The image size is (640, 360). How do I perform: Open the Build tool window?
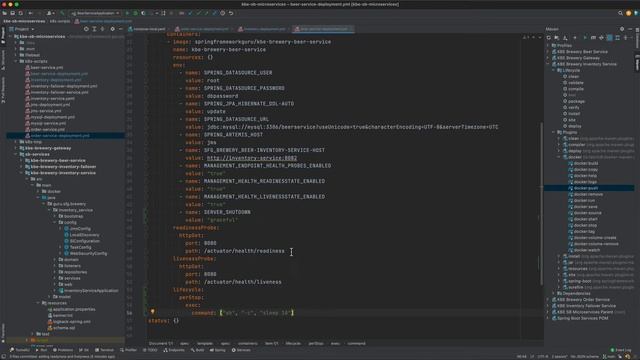197,350
